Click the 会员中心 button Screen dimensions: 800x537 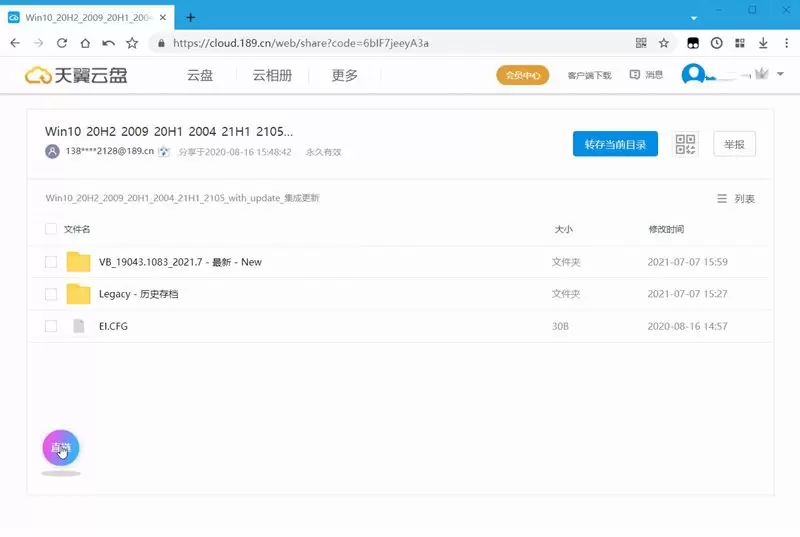522,75
